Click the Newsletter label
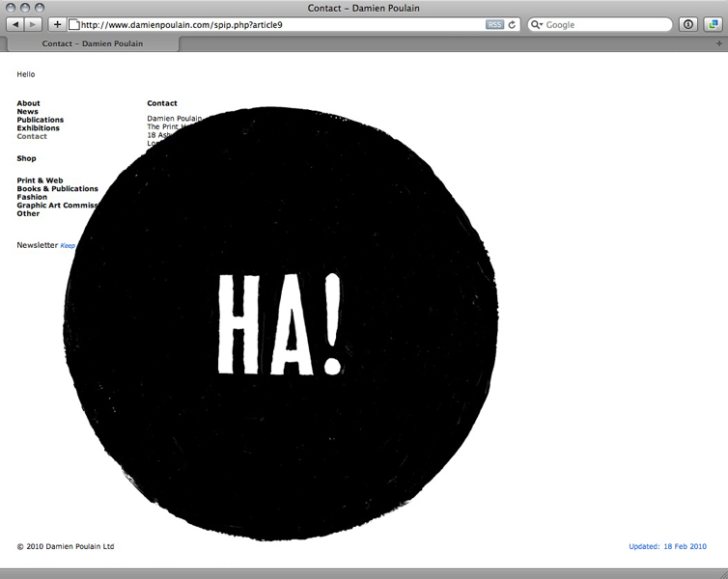The height and width of the screenshot is (579, 728). pyautogui.click(x=37, y=245)
